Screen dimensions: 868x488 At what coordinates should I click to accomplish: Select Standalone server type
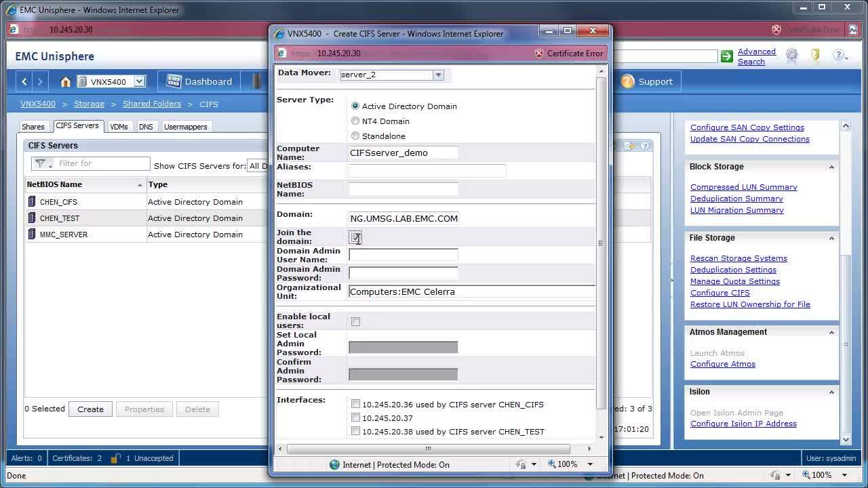tap(355, 136)
